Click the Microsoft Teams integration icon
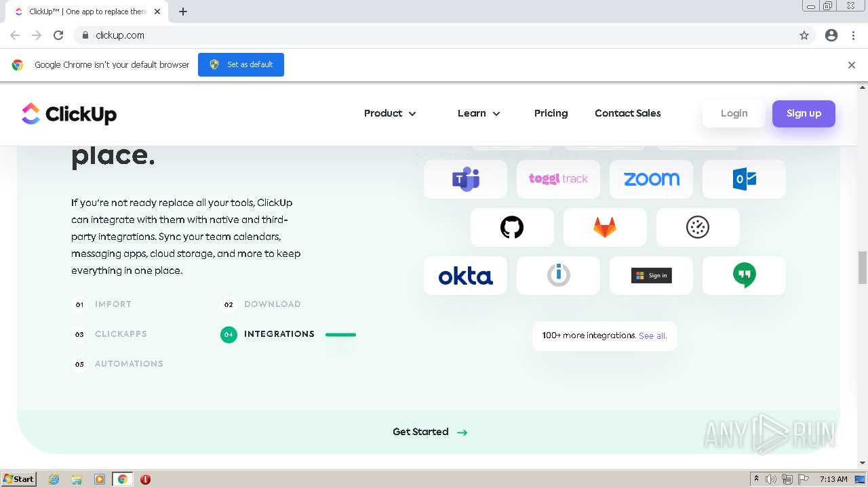 tap(465, 179)
